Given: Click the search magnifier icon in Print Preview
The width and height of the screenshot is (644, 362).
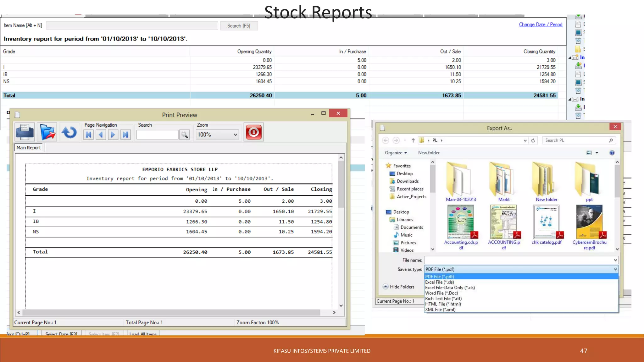Looking at the screenshot, I should (x=185, y=135).
